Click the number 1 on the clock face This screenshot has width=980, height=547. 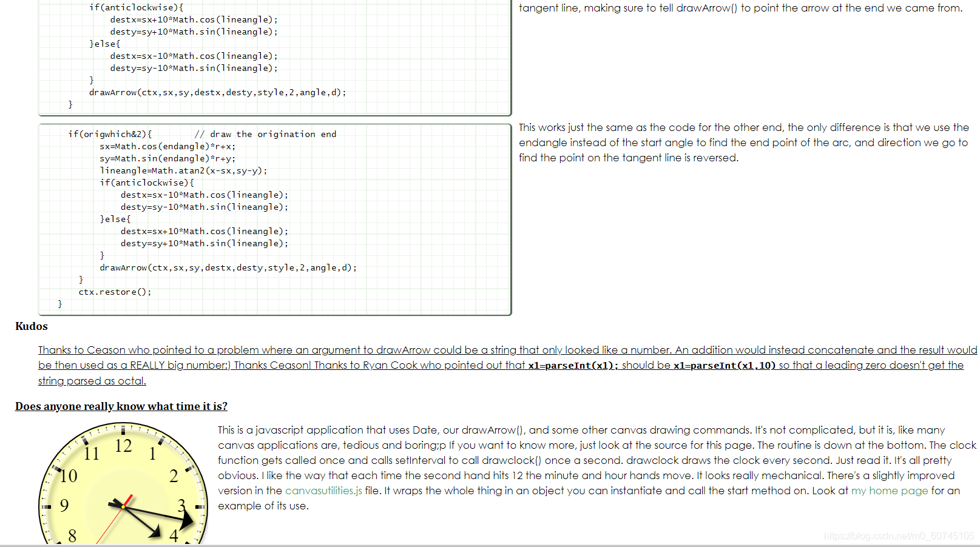[x=152, y=454]
